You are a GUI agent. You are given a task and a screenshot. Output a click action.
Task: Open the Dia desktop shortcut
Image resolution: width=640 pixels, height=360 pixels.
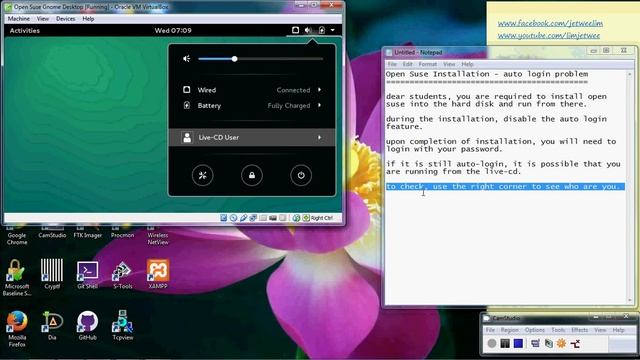click(x=52, y=325)
